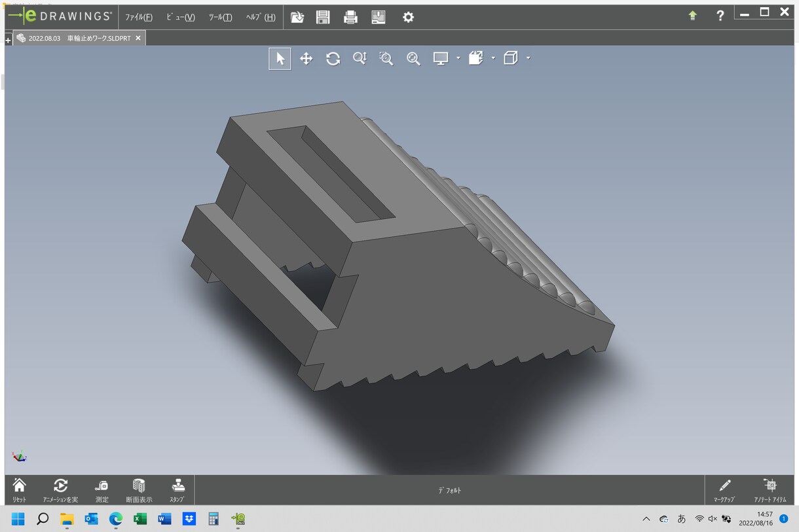Add a new tab with plus button

tap(9, 41)
